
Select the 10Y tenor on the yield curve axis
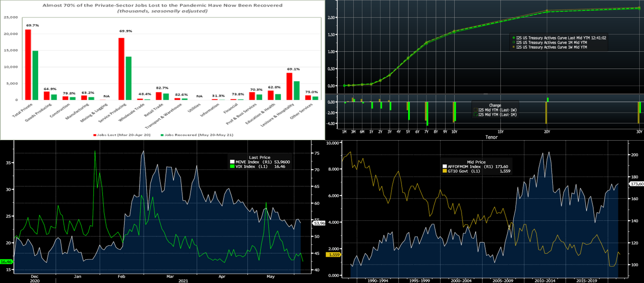point(454,131)
